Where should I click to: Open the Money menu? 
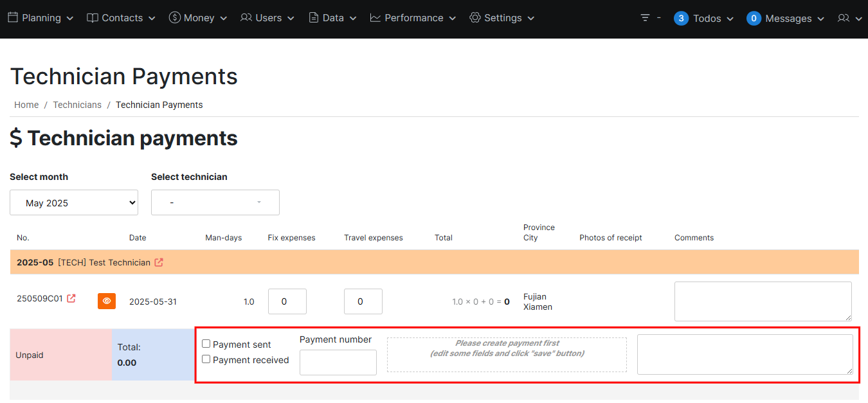click(198, 18)
